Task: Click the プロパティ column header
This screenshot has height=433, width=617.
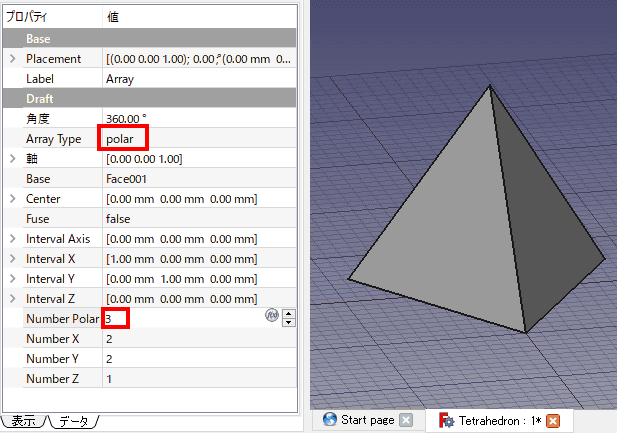Action: coord(52,17)
